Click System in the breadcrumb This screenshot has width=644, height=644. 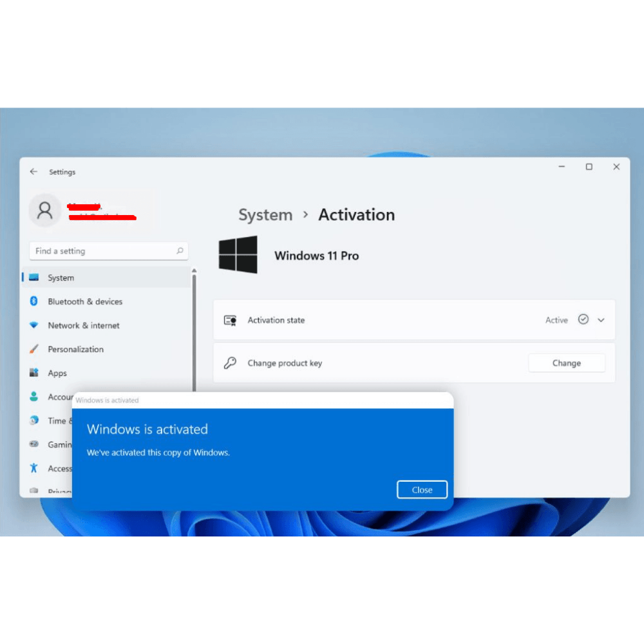click(265, 215)
